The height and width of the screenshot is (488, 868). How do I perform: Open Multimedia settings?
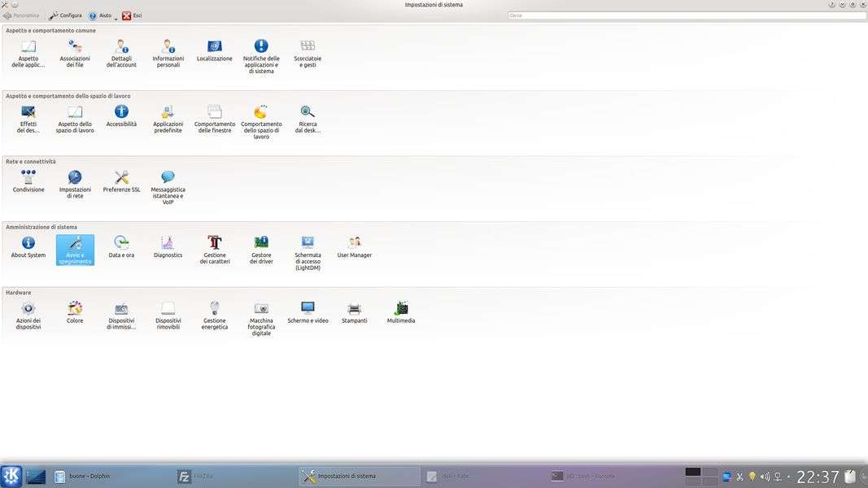[401, 312]
